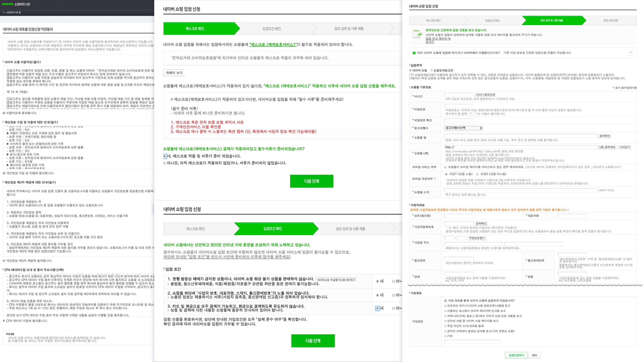
Task: Select 네 for 쇼핑몰 하단에 사업자 번호 condition
Action: coord(377,295)
